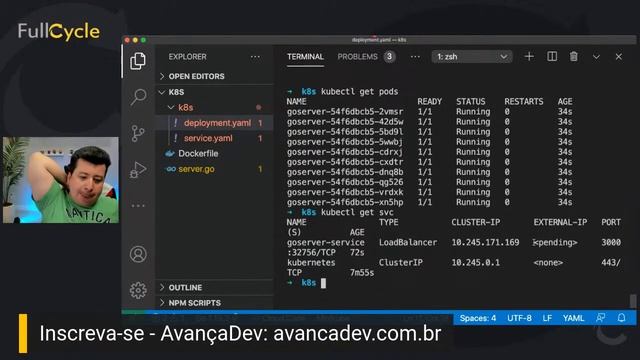The width and height of the screenshot is (640, 360).
Task: Click pod name goserver-54f6dbcb5-2vmsr
Action: [x=345, y=111]
